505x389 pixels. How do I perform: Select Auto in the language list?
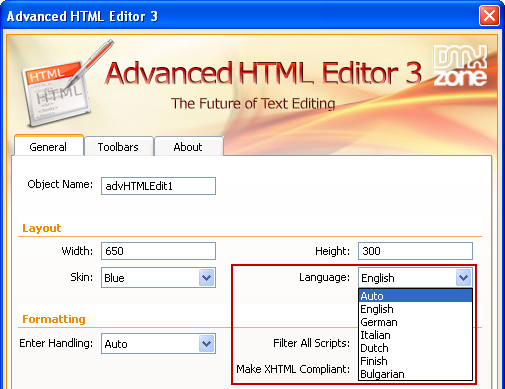click(x=415, y=296)
